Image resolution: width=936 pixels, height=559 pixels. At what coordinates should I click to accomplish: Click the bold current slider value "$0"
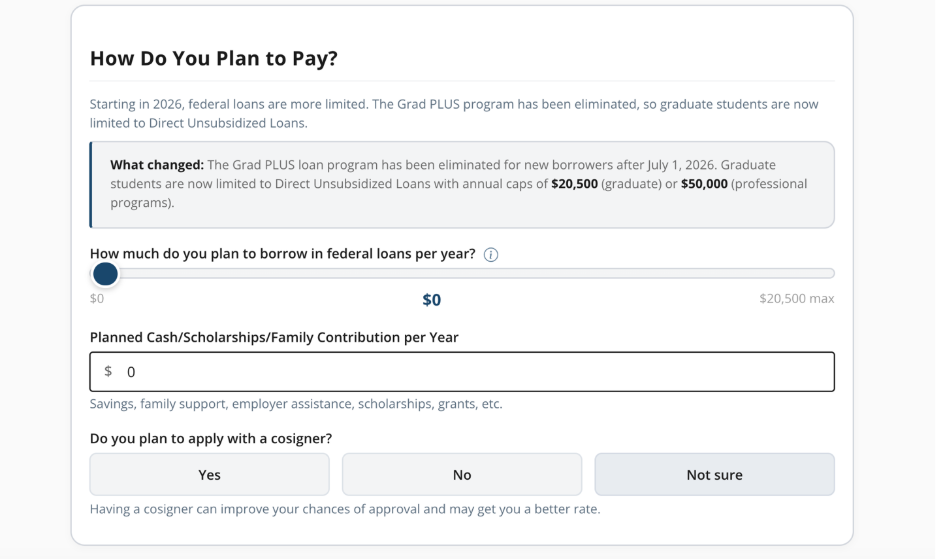click(x=432, y=300)
